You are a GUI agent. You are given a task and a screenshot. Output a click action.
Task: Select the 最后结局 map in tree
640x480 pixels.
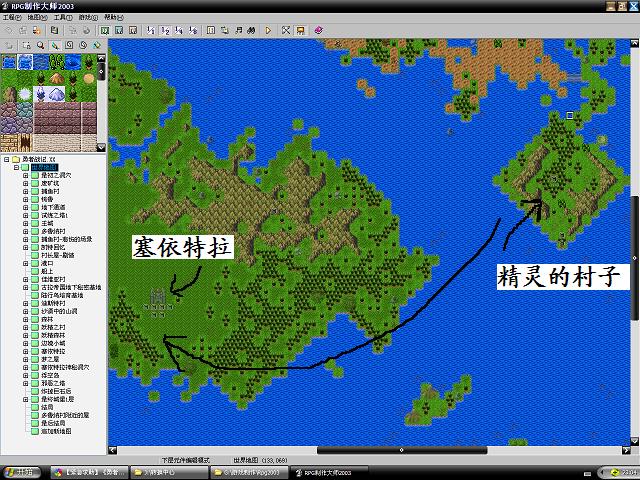click(53, 423)
